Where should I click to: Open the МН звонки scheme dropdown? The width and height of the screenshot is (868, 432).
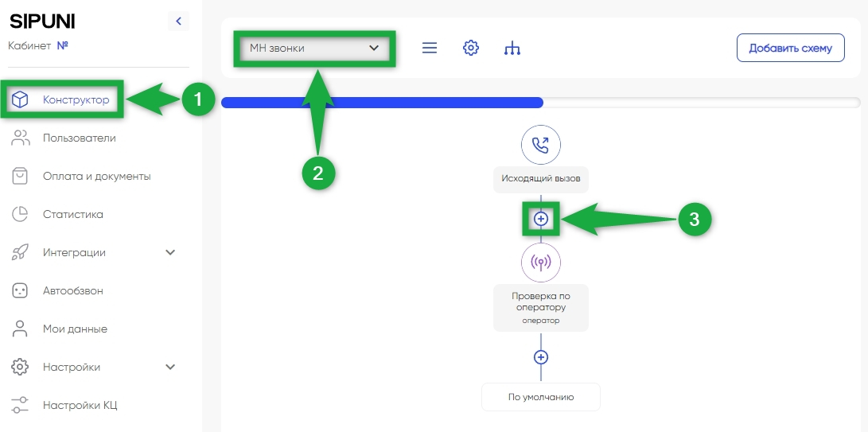(x=314, y=49)
